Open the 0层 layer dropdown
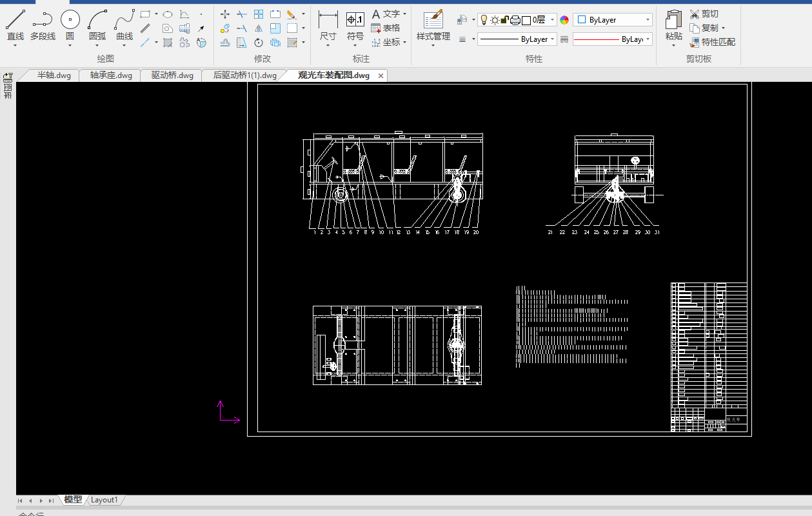 [x=552, y=20]
